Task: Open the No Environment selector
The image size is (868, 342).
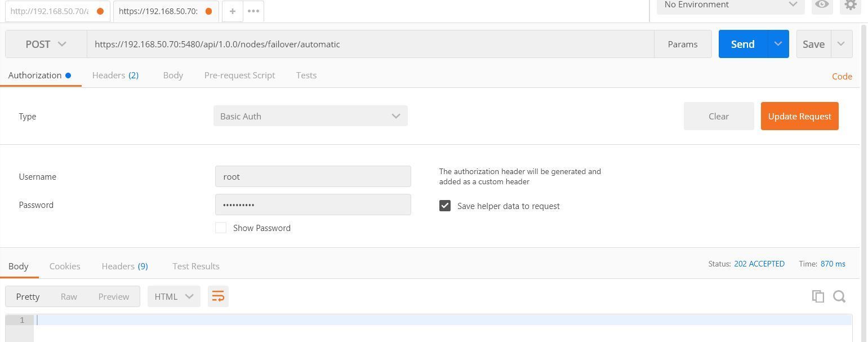Action: [729, 5]
